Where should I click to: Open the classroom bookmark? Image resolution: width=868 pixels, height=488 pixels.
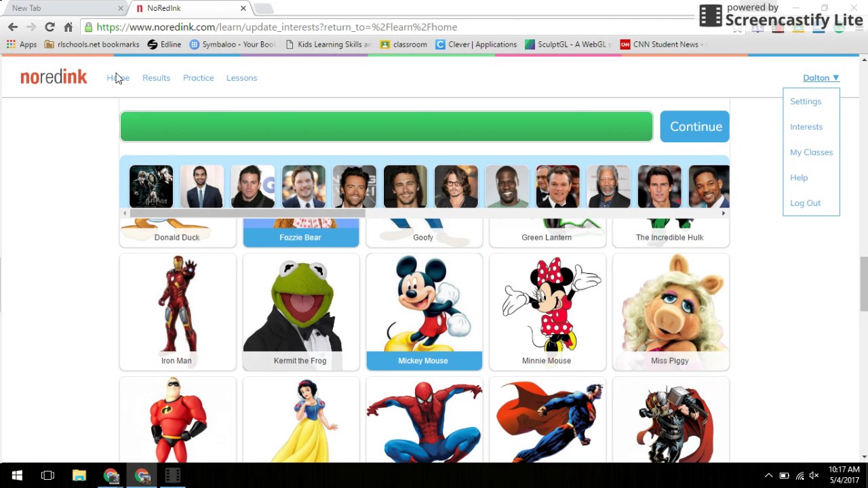pyautogui.click(x=403, y=45)
